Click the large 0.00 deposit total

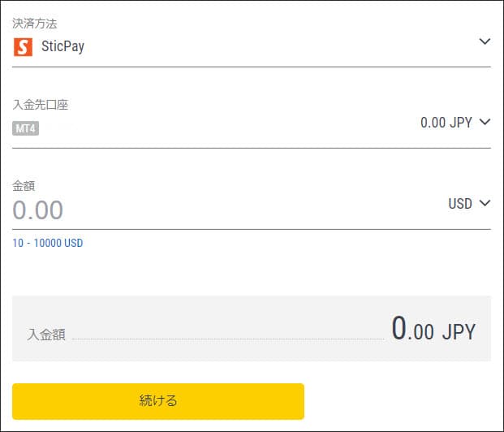pyautogui.click(x=412, y=329)
